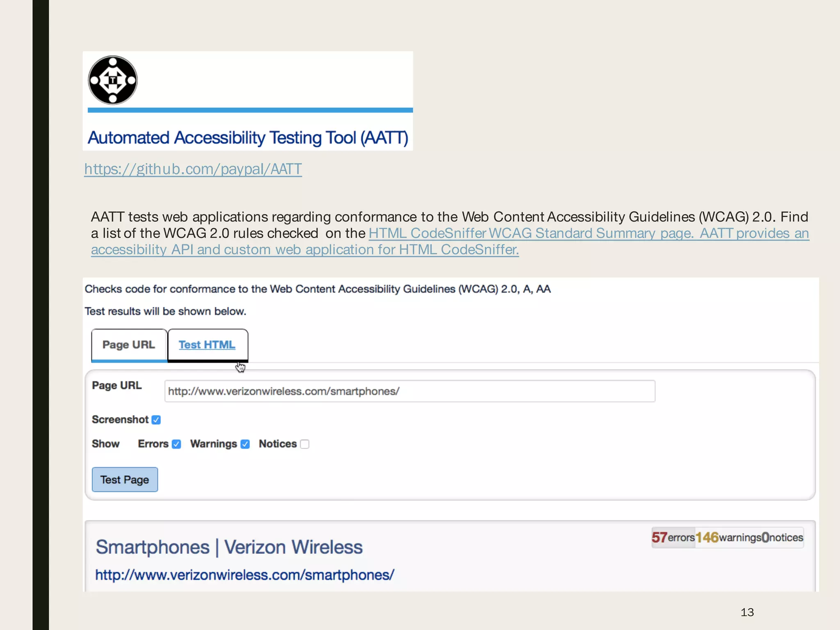The image size is (840, 630).
Task: Click the 146 warnings count badge
Action: 728,537
